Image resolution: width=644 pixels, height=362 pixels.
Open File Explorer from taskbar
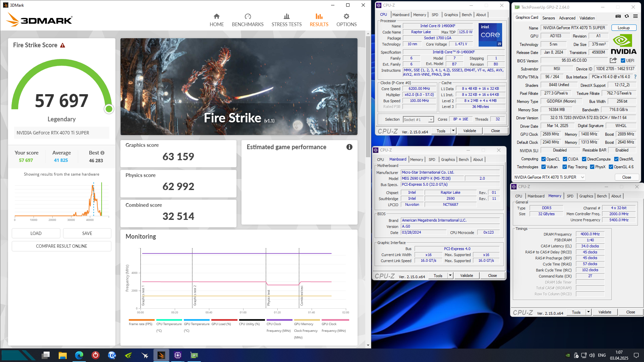pos(63,355)
